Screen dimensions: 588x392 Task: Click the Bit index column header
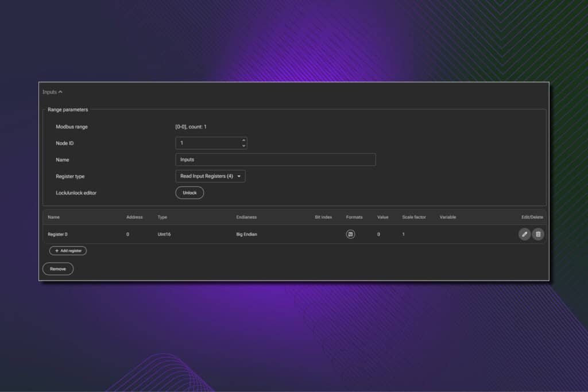(x=323, y=217)
